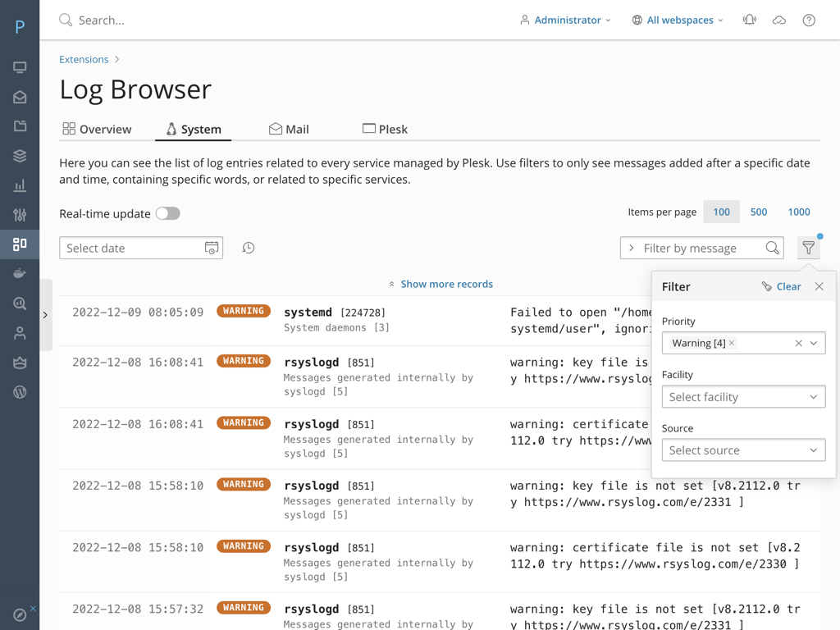
Task: Open the Extensions grid icon in sidebar
Action: coord(20,244)
